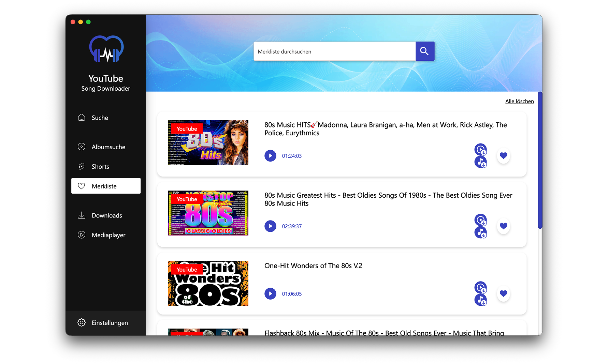608x364 pixels.
Task: Download video for 80s Music HITS Madonna
Action: click(480, 149)
